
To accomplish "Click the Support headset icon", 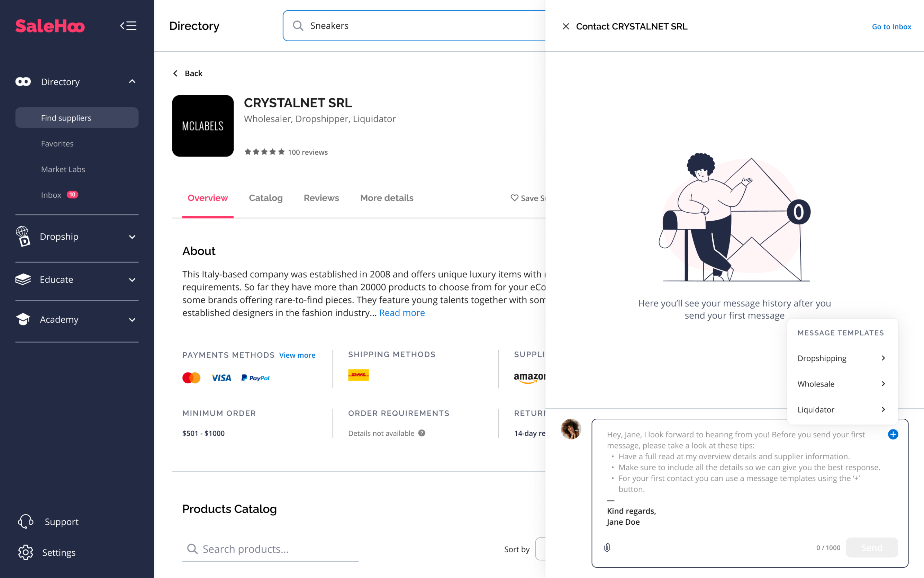I will pos(26,522).
